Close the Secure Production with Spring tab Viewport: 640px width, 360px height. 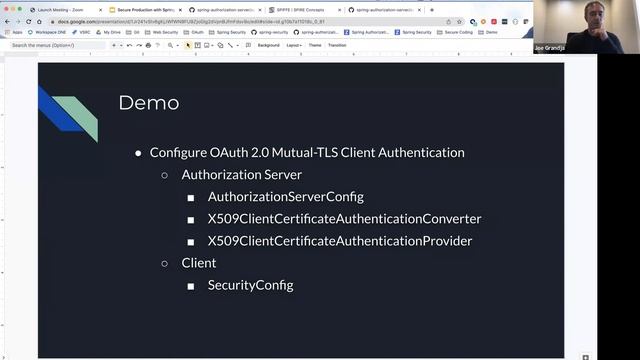click(x=180, y=10)
